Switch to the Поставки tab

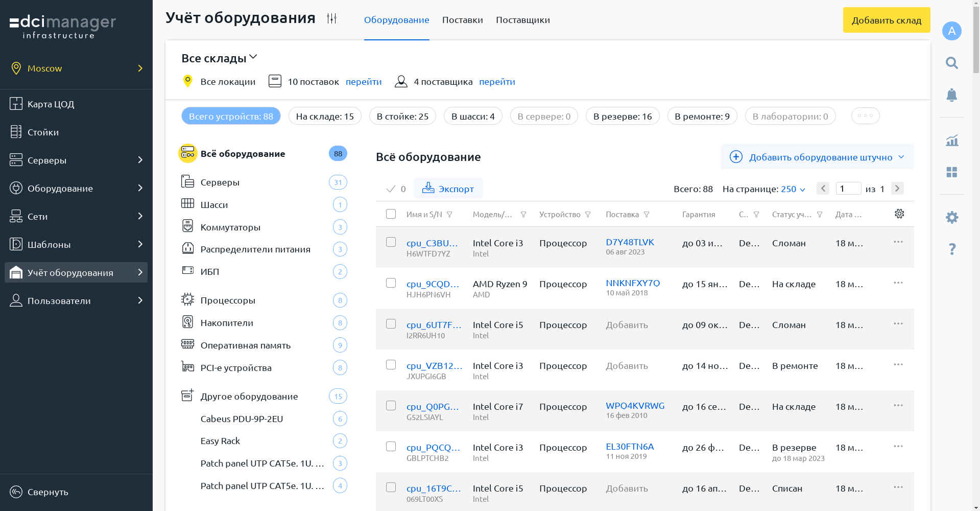pyautogui.click(x=462, y=20)
